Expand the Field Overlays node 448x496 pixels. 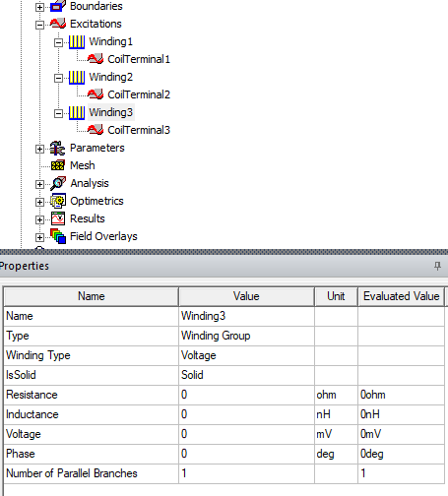click(39, 237)
